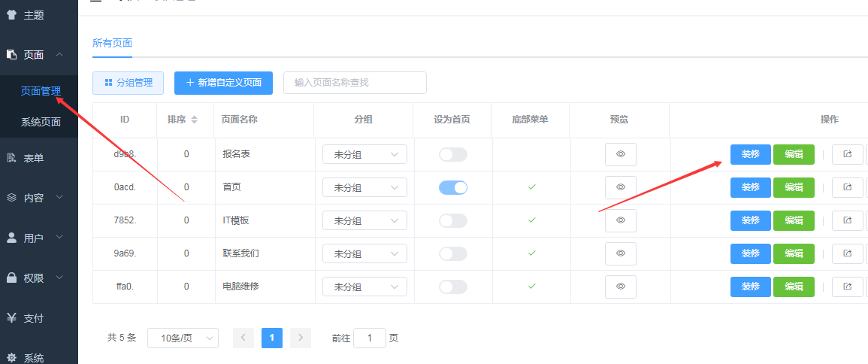Toggle 设为首页 switch for 首页
Image resolution: width=868 pixels, height=364 pixels.
453,187
